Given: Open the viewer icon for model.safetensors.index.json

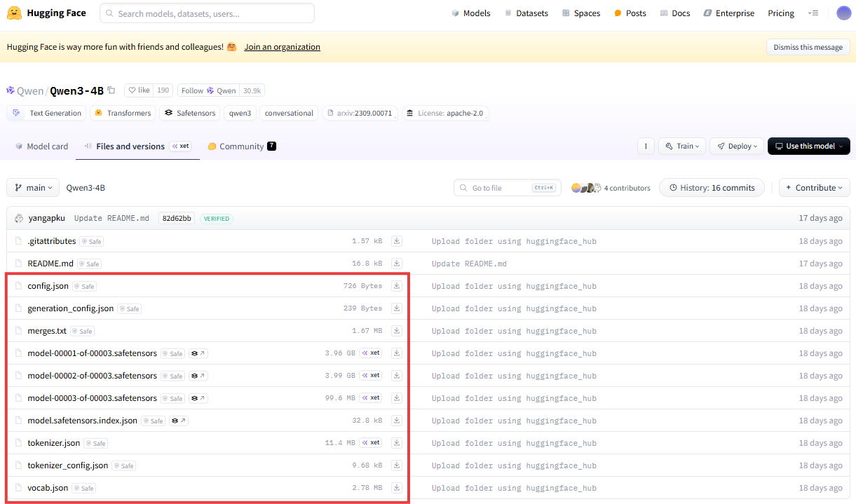Looking at the screenshot, I should [x=179, y=421].
